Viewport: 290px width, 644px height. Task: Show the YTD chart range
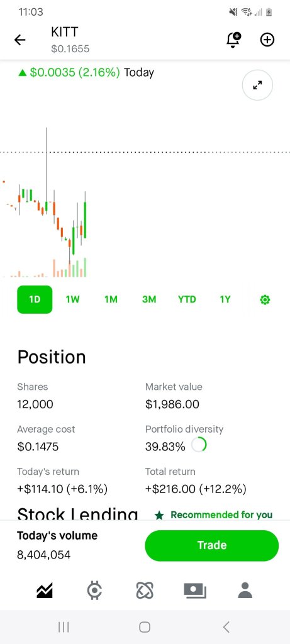coord(187,299)
